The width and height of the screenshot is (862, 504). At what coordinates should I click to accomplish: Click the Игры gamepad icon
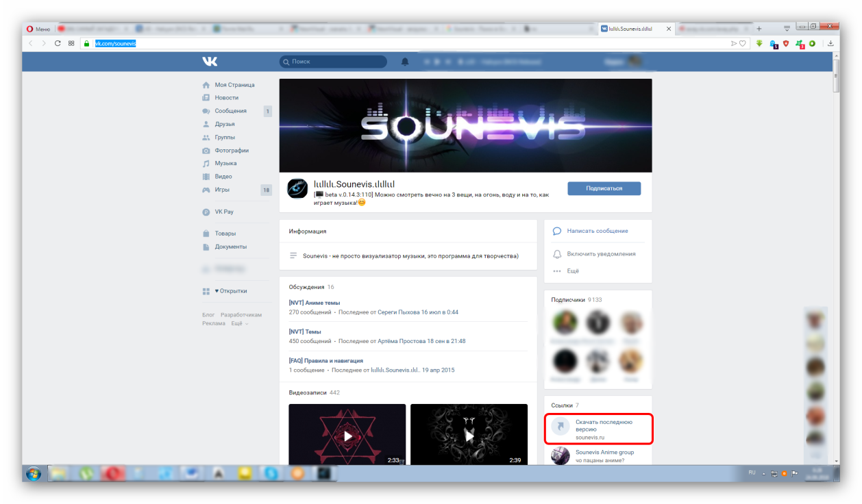[x=206, y=190]
